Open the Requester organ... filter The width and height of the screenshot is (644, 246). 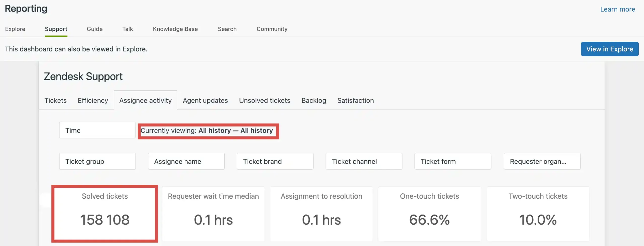pyautogui.click(x=542, y=161)
